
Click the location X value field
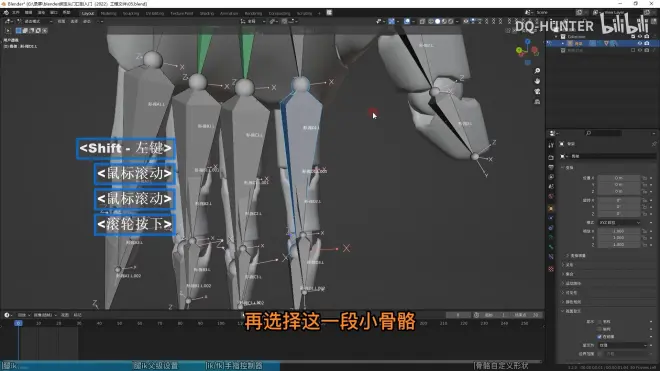[618, 178]
